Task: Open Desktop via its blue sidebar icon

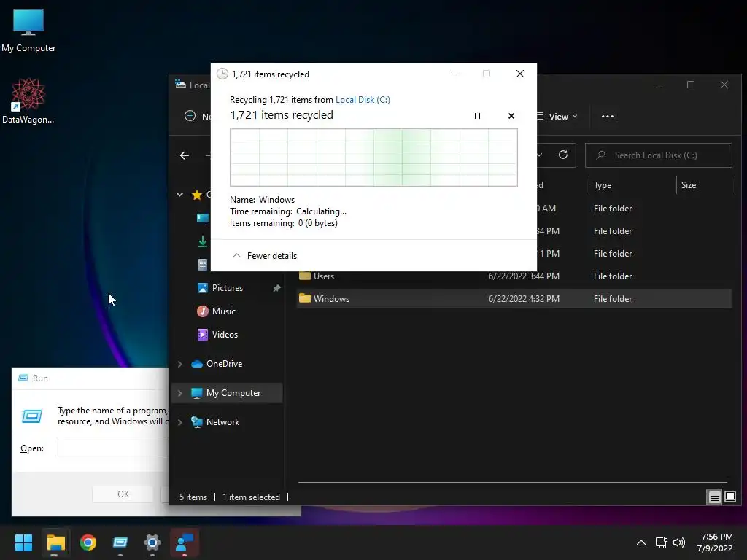Action: pyautogui.click(x=203, y=218)
